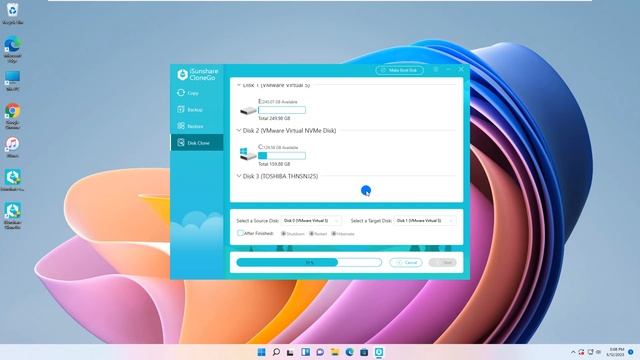Open the Select a Source Disk dropdown

(x=311, y=221)
